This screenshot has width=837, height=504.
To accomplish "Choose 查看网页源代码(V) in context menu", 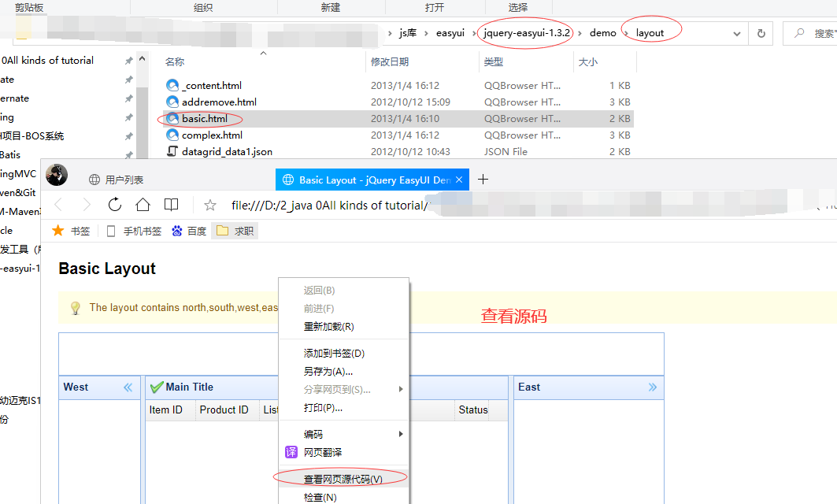I will pos(343,479).
